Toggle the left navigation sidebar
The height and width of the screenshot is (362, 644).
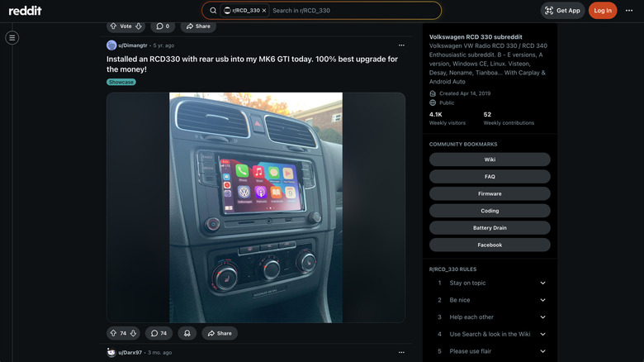tap(12, 37)
